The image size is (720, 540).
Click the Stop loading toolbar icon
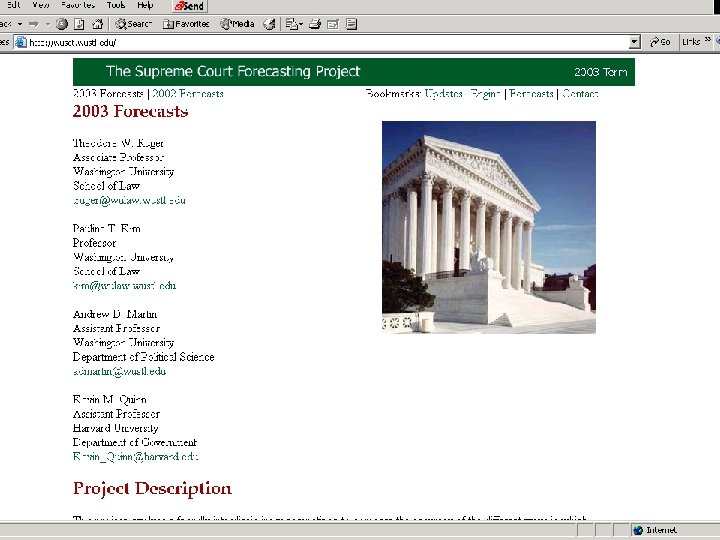click(62, 24)
